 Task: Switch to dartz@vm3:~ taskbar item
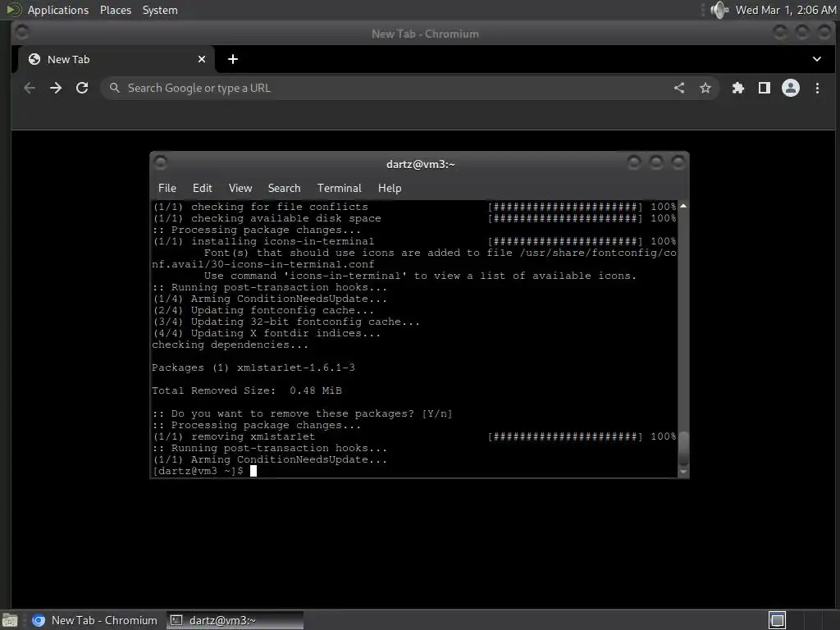(235, 620)
